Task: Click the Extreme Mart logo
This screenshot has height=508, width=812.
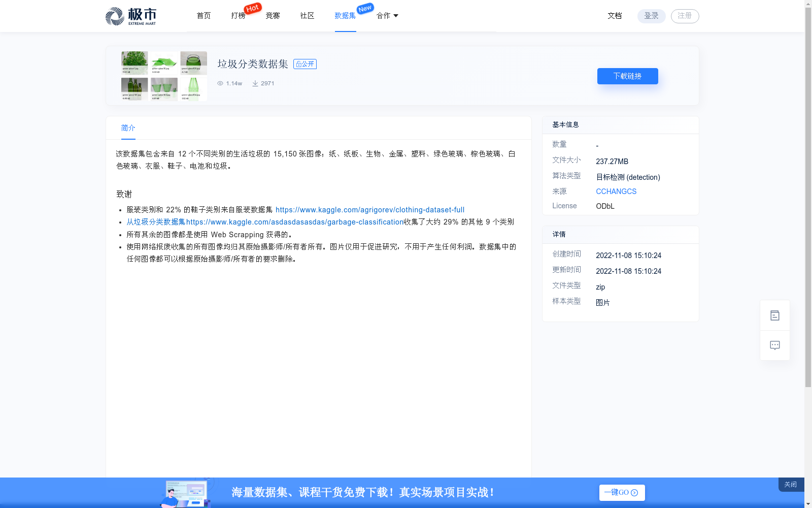Action: 131,16
